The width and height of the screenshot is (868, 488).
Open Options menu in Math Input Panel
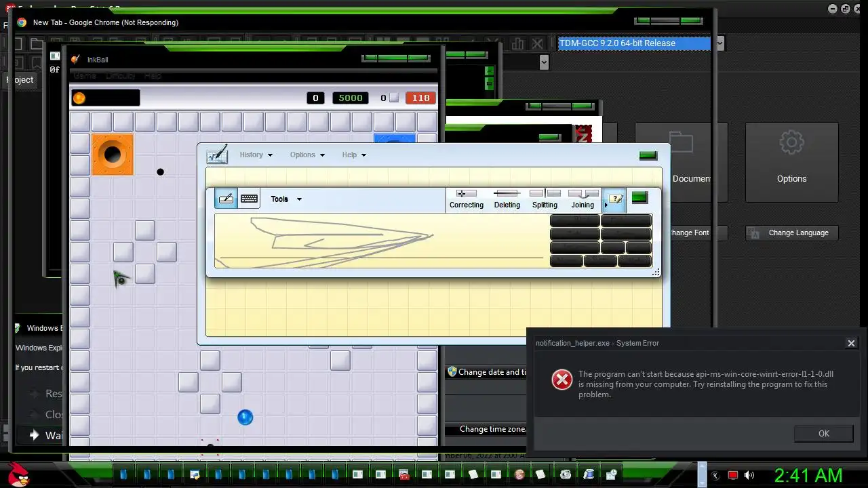307,155
